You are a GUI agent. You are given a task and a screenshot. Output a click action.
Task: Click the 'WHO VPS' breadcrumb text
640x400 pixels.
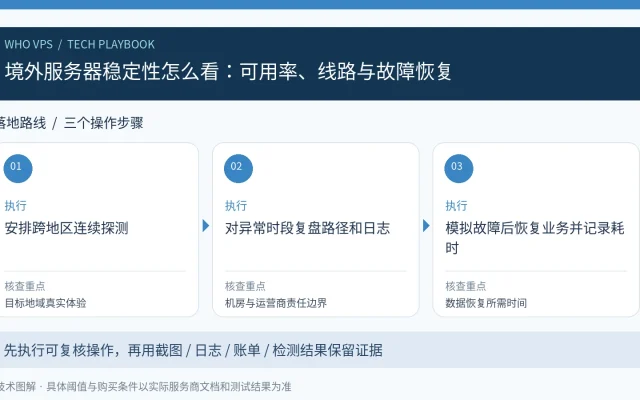tap(29, 44)
